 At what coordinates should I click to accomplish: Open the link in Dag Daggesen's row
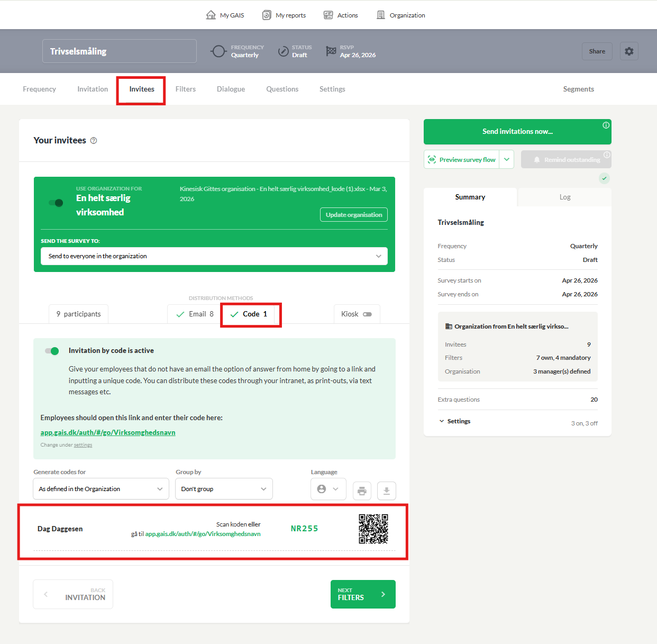pos(203,534)
